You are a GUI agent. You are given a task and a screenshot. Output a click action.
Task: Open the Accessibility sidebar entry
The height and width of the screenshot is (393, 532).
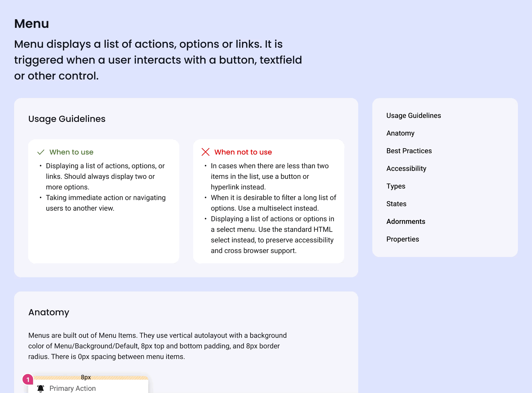[406, 168]
